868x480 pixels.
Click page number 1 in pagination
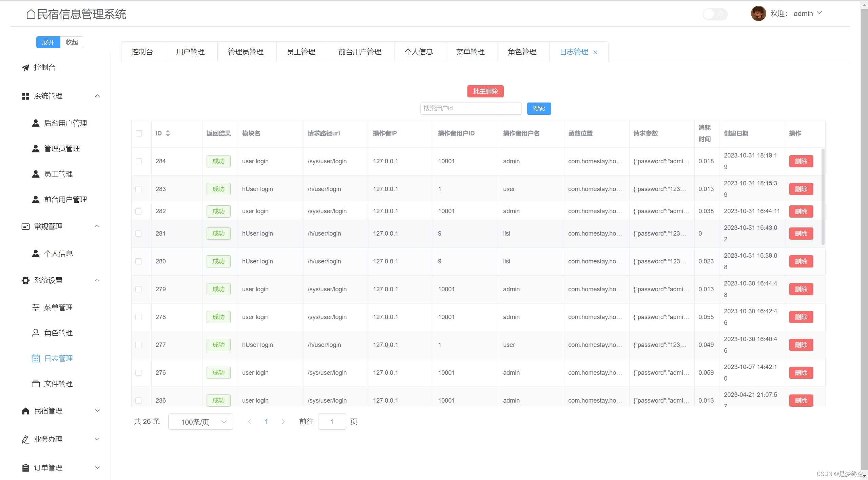(x=266, y=422)
